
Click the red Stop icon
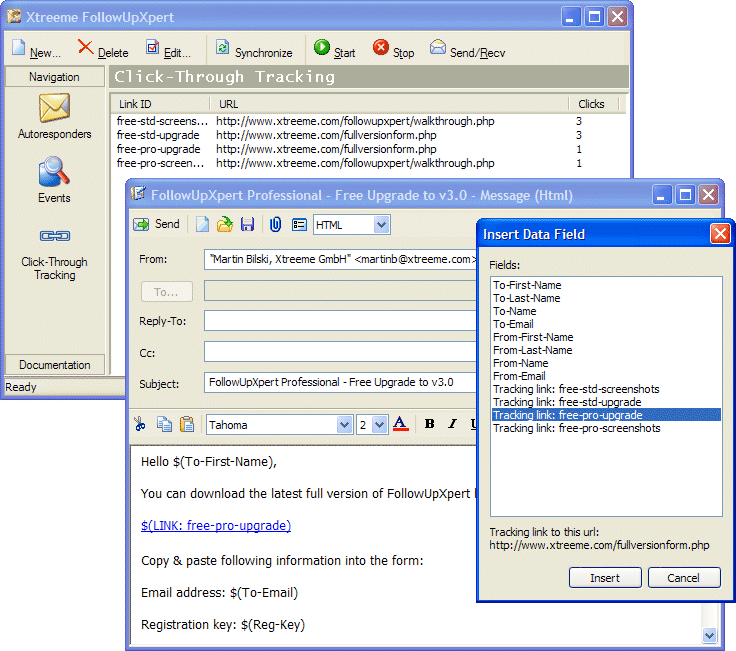click(381, 47)
